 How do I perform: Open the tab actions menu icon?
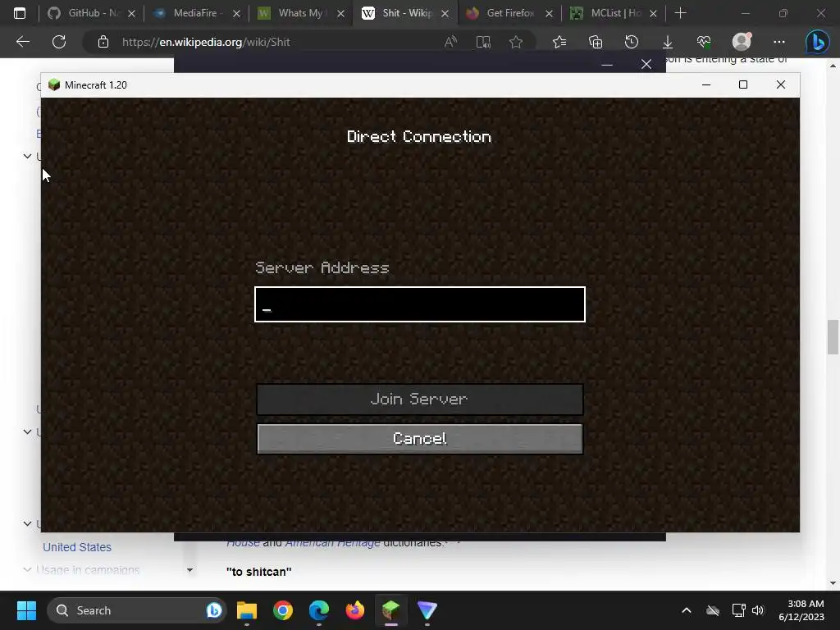coord(20,13)
